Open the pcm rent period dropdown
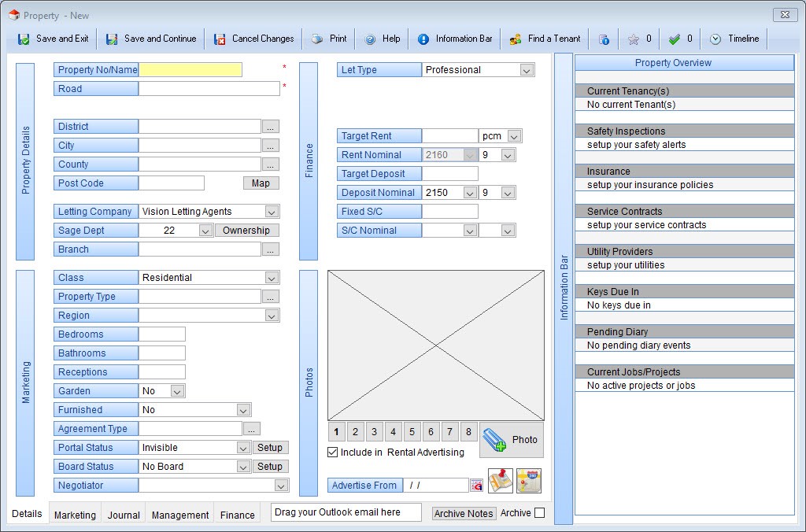The width and height of the screenshot is (806, 532). tap(514, 136)
